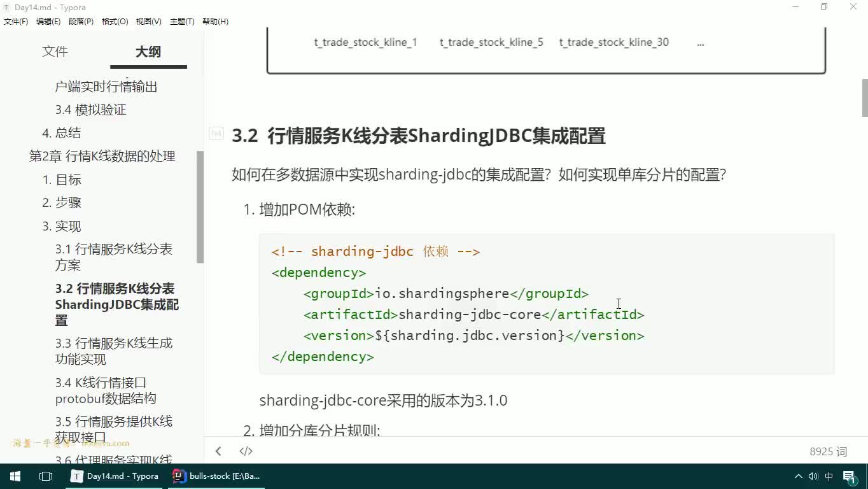This screenshot has width=868, height=489.
Task: Select outline heading 第2章 行情K线数据的处理
Action: click(102, 156)
